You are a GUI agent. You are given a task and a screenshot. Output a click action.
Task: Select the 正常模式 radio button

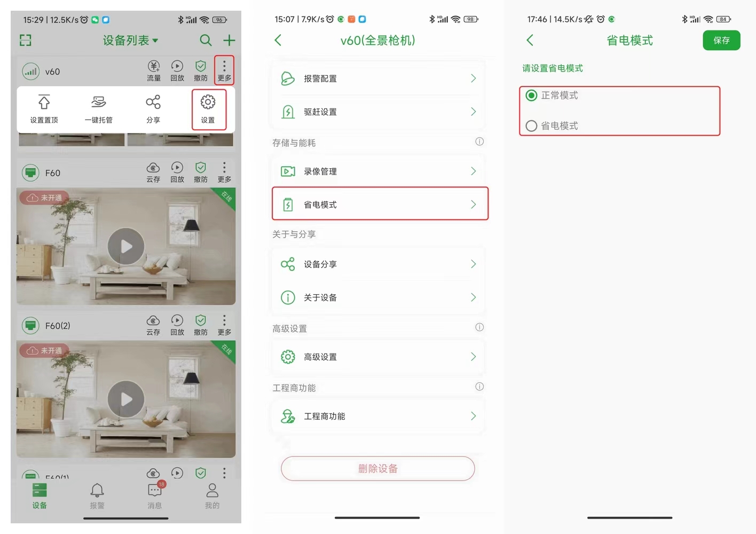click(x=531, y=96)
